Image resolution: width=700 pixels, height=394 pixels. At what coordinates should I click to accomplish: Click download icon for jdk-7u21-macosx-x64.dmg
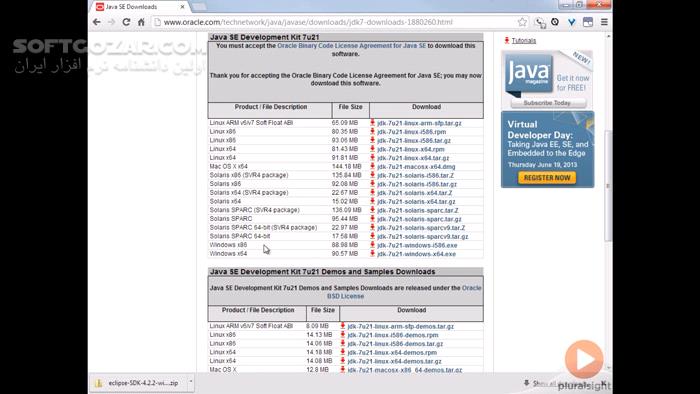point(372,166)
